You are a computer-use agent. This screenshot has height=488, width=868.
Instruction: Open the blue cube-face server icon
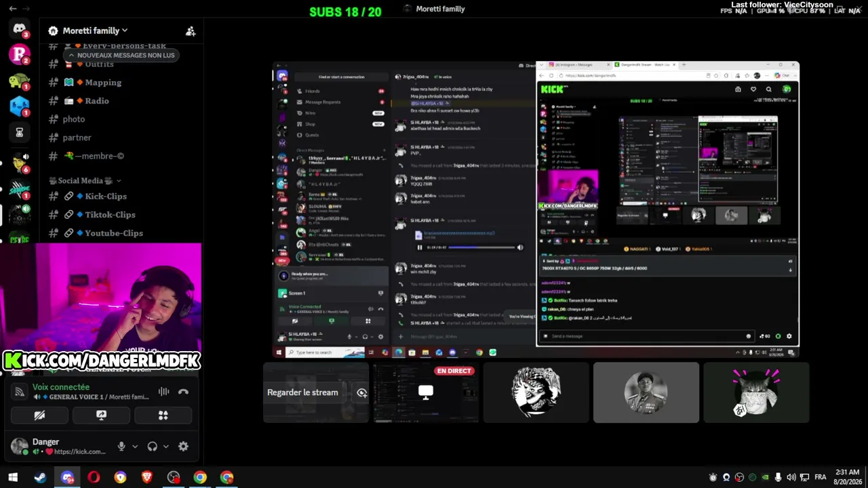[x=19, y=106]
